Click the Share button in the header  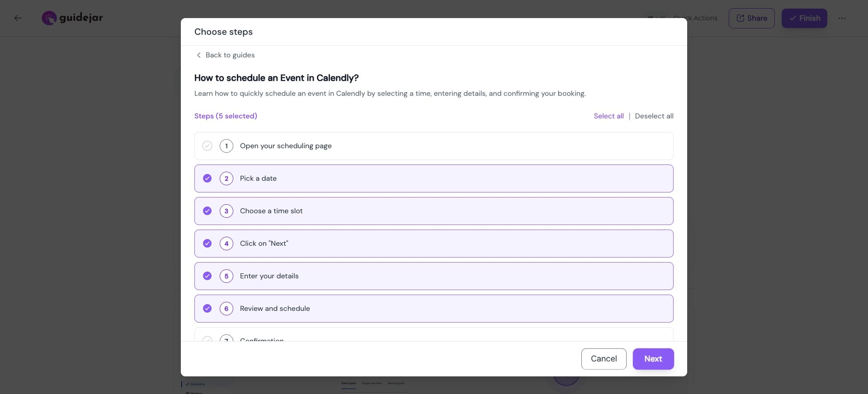pos(751,18)
